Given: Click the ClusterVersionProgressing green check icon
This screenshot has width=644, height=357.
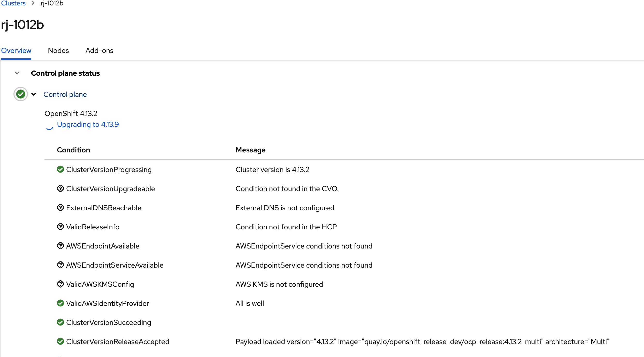Looking at the screenshot, I should [60, 169].
